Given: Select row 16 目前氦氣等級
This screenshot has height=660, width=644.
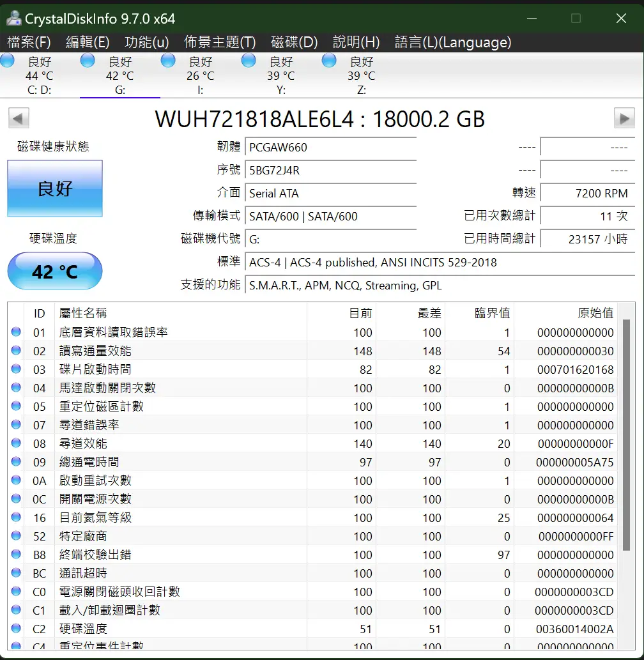Looking at the screenshot, I should pyautogui.click(x=312, y=518).
